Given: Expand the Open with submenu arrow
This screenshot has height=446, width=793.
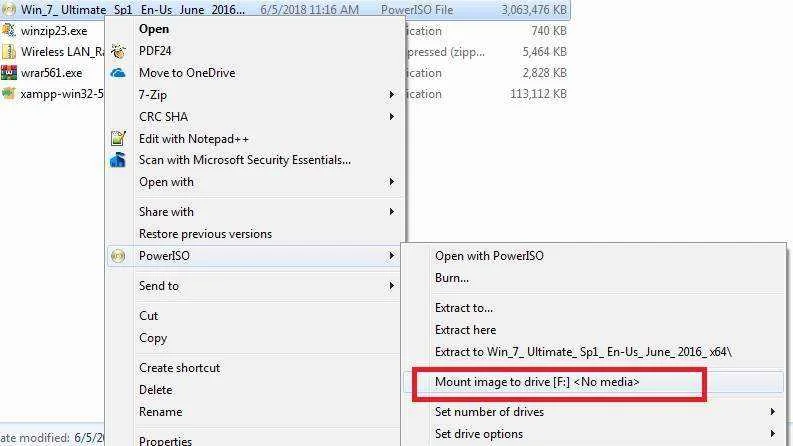Looking at the screenshot, I should (391, 182).
